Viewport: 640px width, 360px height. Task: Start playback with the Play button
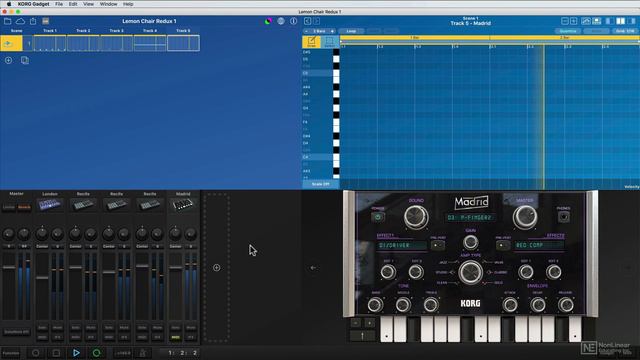(x=76, y=353)
